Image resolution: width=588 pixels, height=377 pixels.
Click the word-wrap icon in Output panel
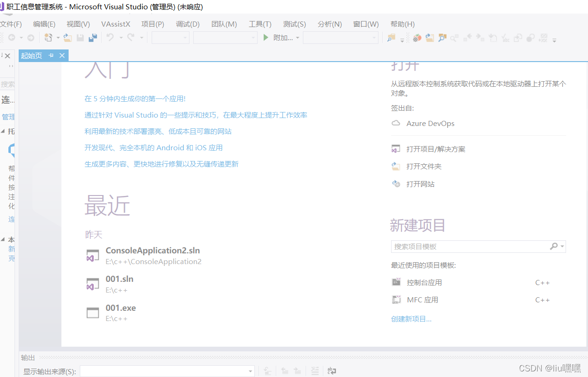tap(332, 371)
